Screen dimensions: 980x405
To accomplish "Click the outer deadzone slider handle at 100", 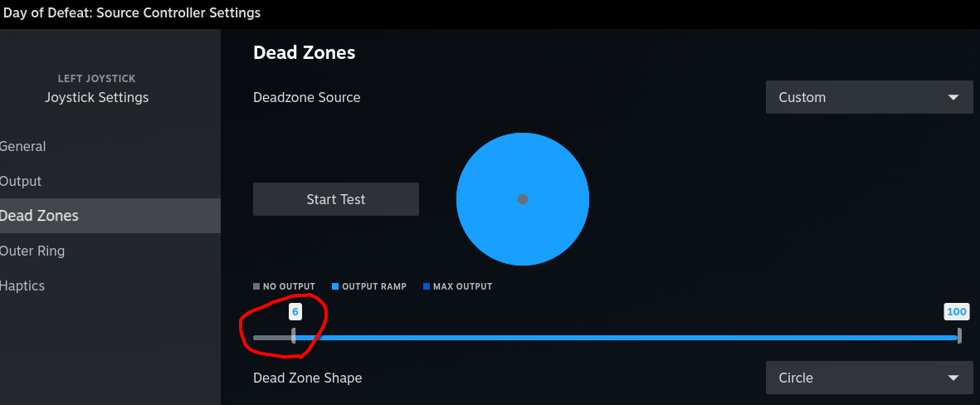I will (x=959, y=336).
